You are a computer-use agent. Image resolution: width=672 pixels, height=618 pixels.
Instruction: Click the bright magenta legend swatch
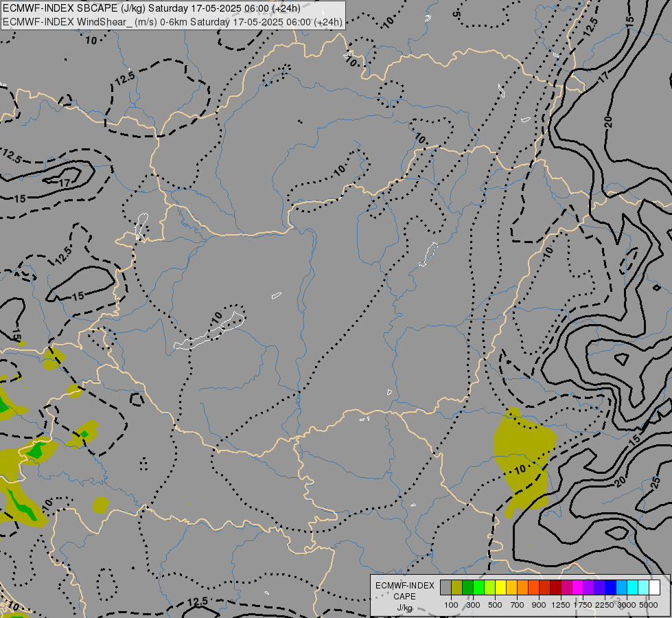[577, 588]
